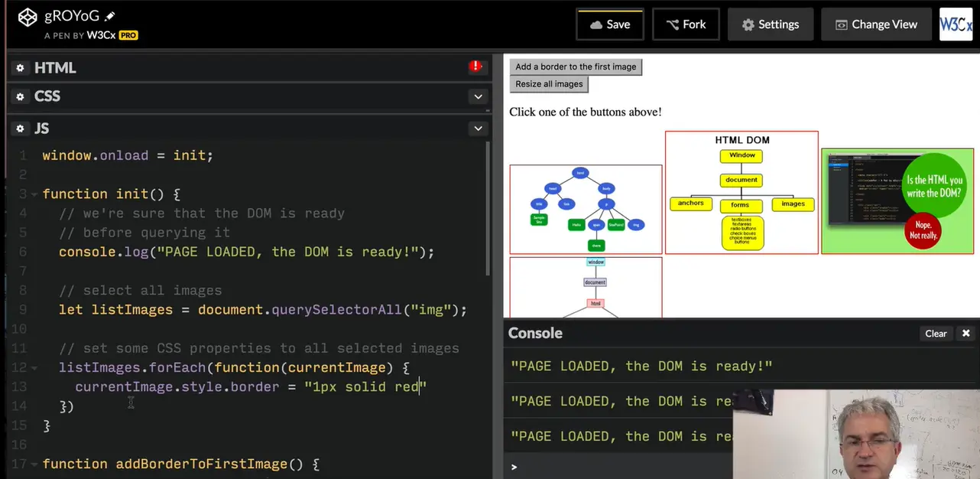Open the W3Cx author link
The width and height of the screenshot is (980, 479).
tap(101, 35)
